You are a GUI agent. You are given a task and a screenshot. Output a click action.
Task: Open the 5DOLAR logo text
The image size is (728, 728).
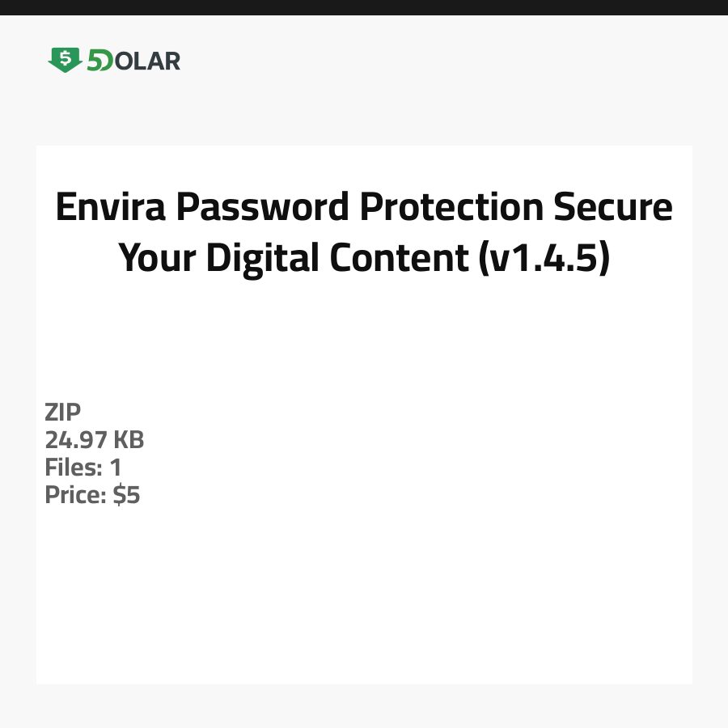coord(133,61)
